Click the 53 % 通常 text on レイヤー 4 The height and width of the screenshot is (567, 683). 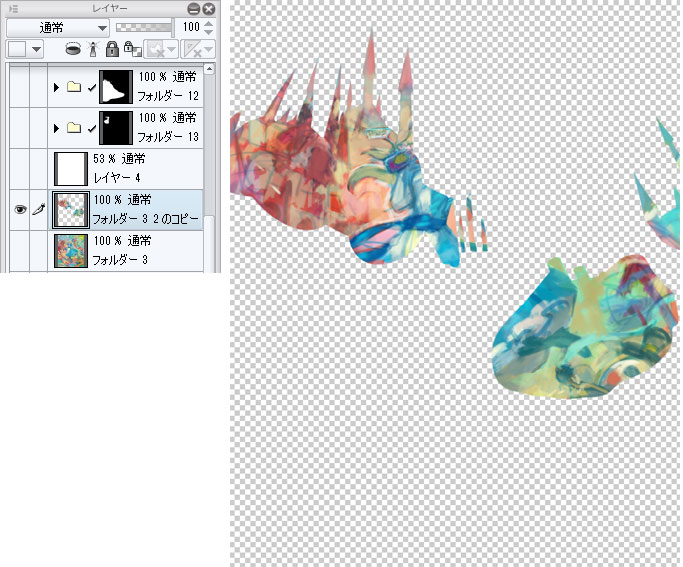[119, 159]
